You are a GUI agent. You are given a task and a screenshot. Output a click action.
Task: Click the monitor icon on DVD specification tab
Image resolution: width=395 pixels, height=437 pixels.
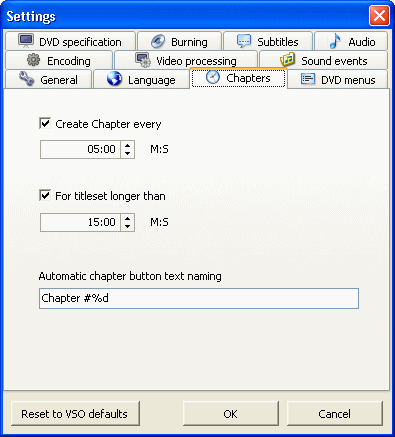pyautogui.click(x=26, y=41)
